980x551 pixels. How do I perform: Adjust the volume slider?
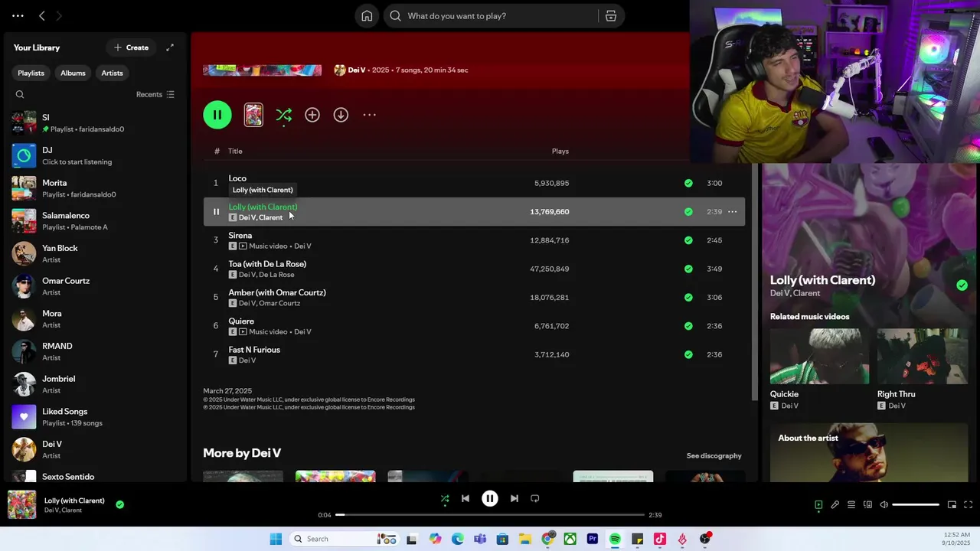916,504
